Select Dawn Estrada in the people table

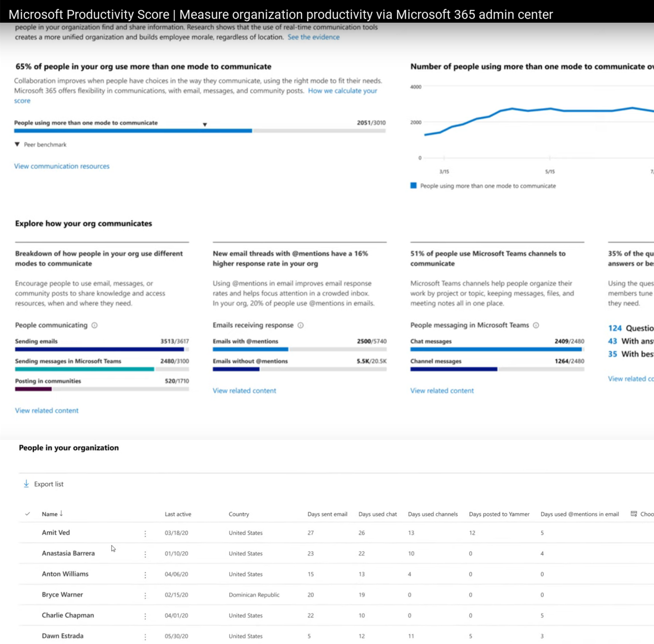[62, 636]
